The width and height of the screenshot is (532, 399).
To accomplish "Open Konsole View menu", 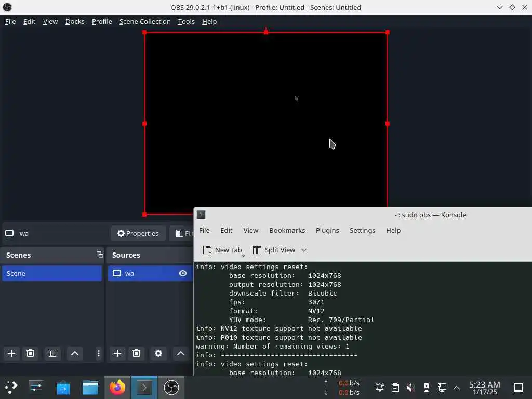I will [x=251, y=230].
